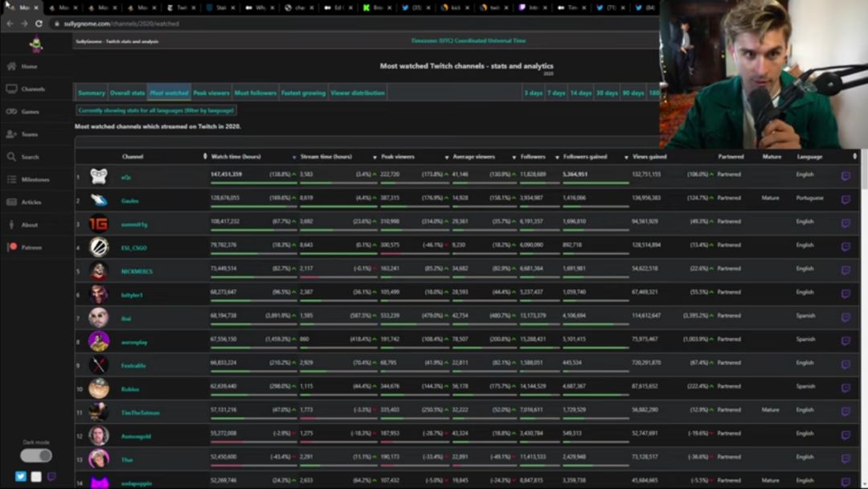The image size is (868, 489).
Task: Select the 90 days time range
Action: (x=633, y=93)
